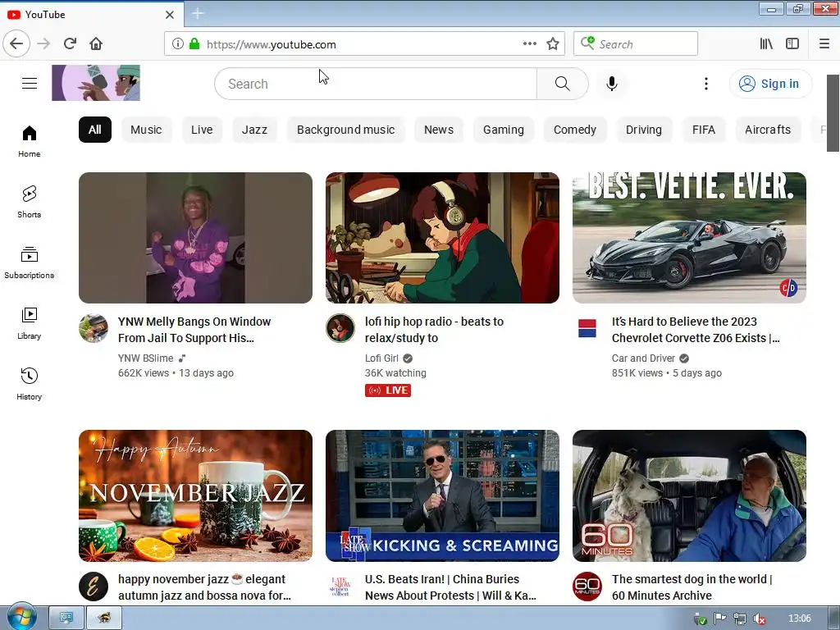Open Late Show channel avatar
The width and height of the screenshot is (840, 630).
[x=340, y=586]
